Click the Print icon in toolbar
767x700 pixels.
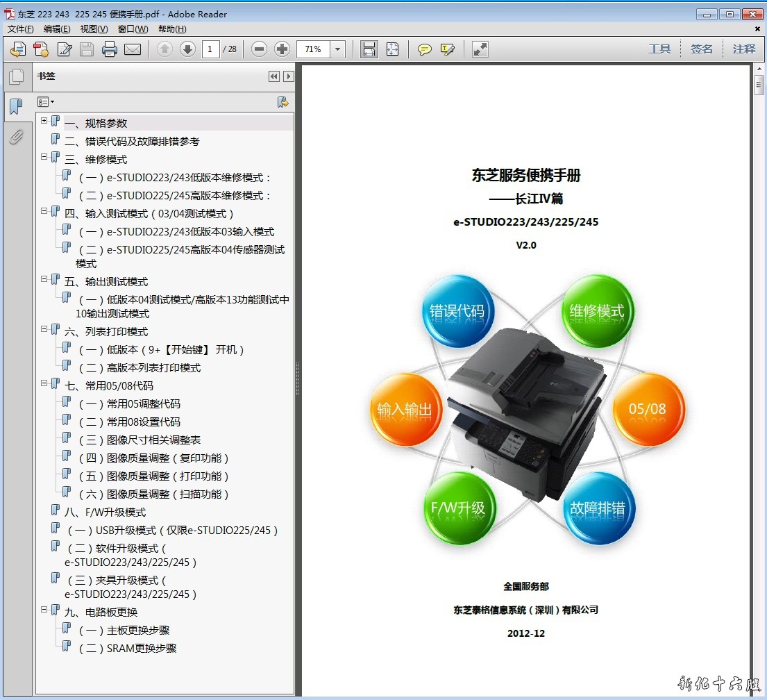point(109,49)
